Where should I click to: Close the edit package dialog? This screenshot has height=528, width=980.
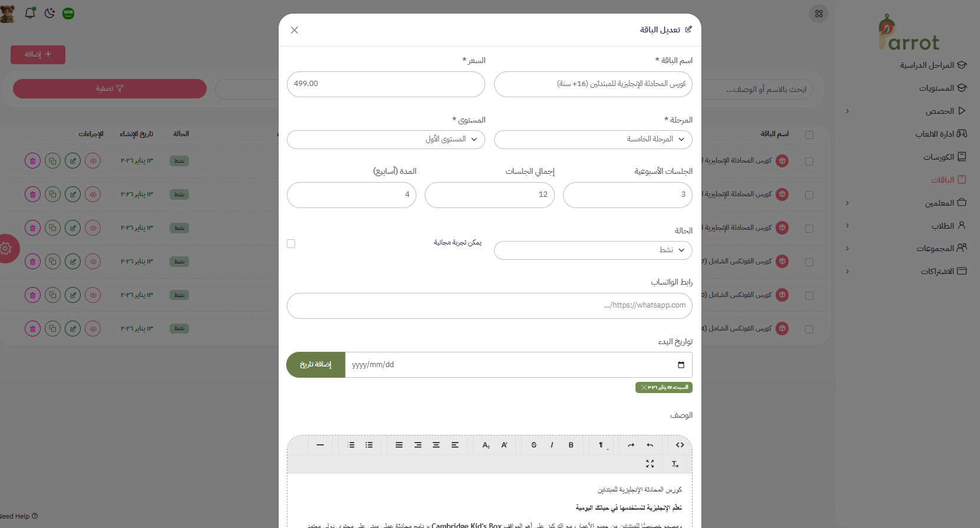294,30
